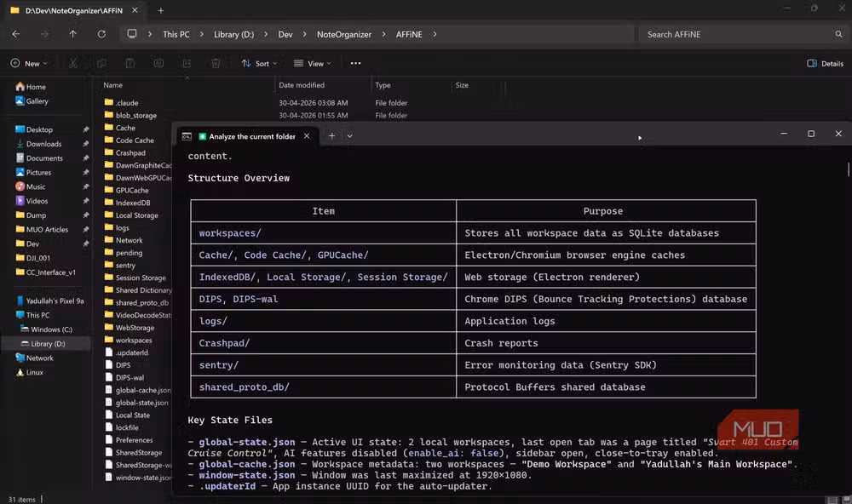This screenshot has height=504, width=852.
Task: Unpin Downloads using its pin icon
Action: tap(84, 143)
